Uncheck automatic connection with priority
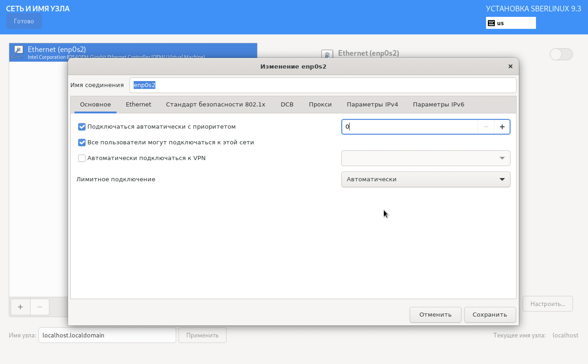 pos(82,127)
